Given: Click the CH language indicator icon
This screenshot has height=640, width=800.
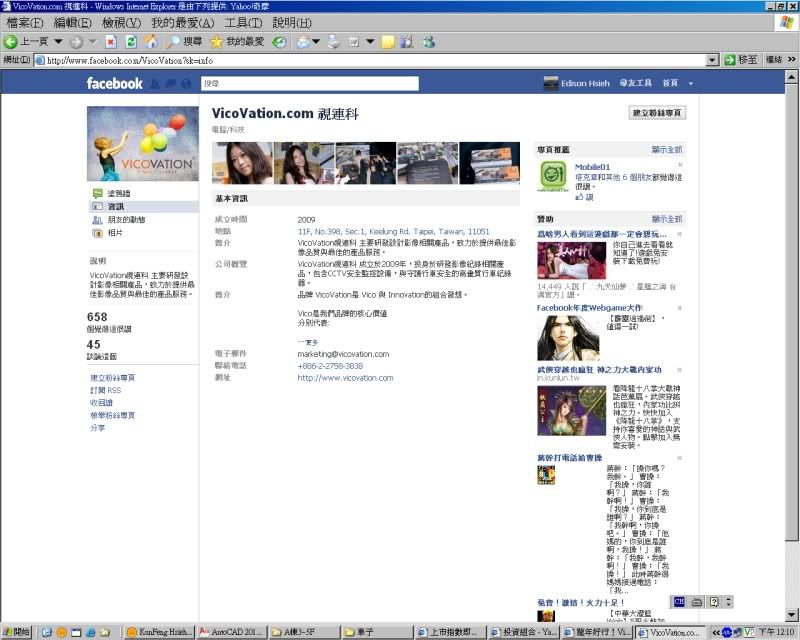Looking at the screenshot, I should point(679,602).
